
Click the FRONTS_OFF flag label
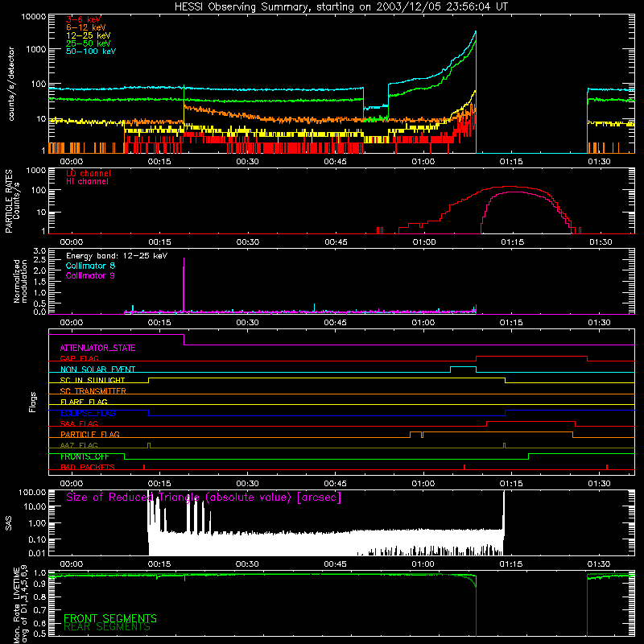tap(85, 456)
